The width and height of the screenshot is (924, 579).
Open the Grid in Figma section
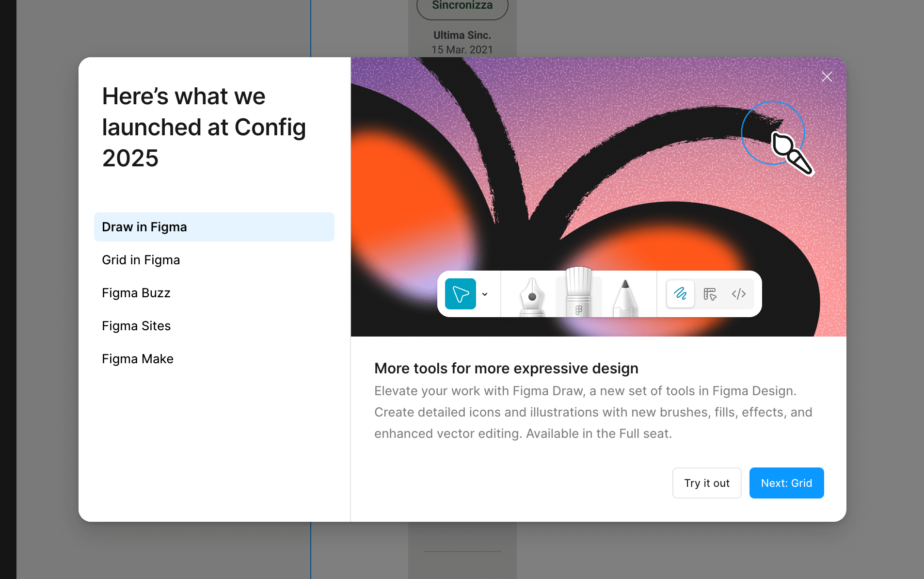click(141, 260)
